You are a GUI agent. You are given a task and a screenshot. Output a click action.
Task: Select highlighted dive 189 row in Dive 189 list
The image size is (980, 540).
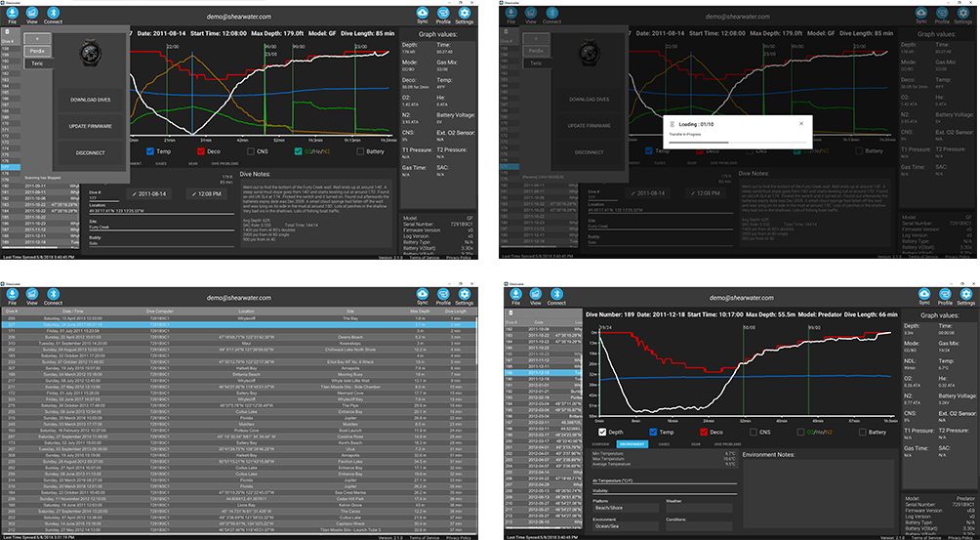point(543,372)
